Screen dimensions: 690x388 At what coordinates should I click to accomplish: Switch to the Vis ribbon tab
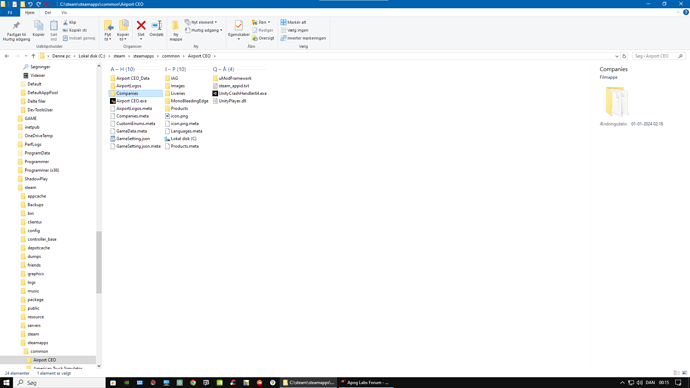click(64, 13)
